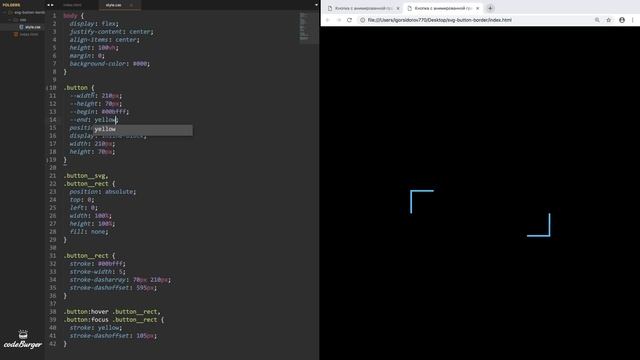640x360 pixels.
Task: Click 'stroke-width: 5;' on line 33
Action: [x=98, y=272]
